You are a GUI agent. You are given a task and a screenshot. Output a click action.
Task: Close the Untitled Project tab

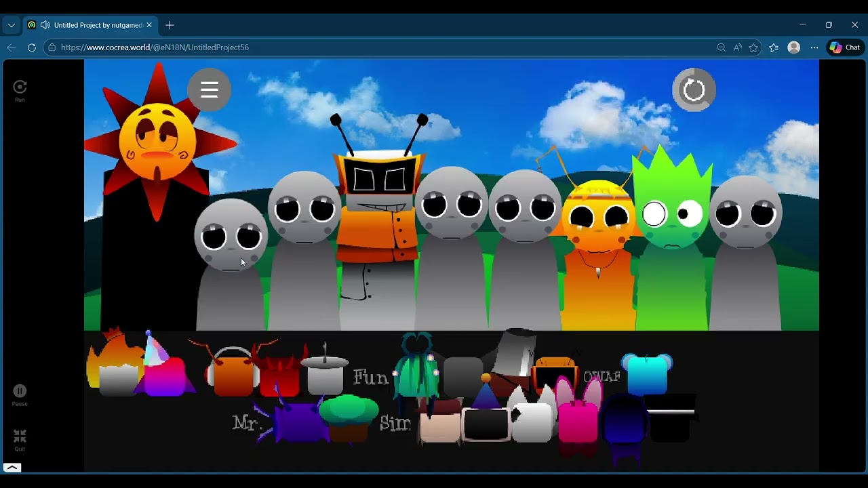point(149,25)
